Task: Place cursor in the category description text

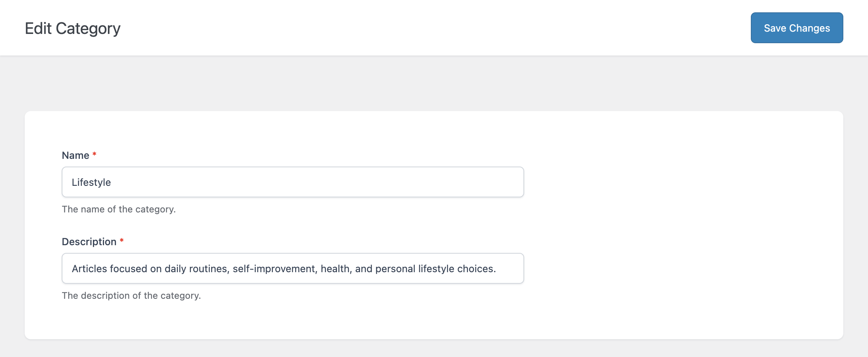Action: 284,268
